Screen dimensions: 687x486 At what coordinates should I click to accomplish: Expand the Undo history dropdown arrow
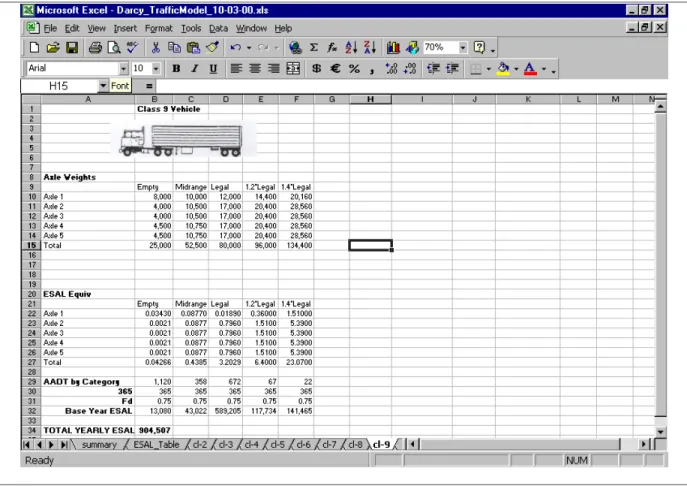(249, 47)
